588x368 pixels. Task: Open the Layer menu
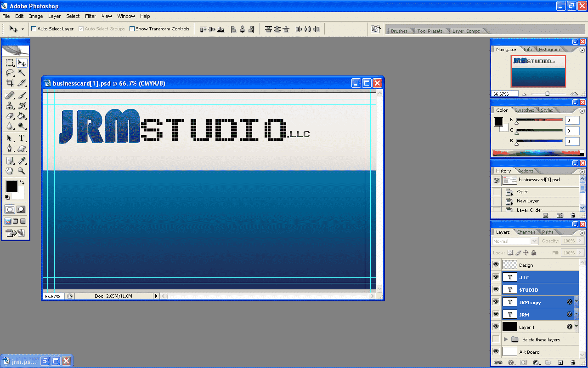pos(54,16)
